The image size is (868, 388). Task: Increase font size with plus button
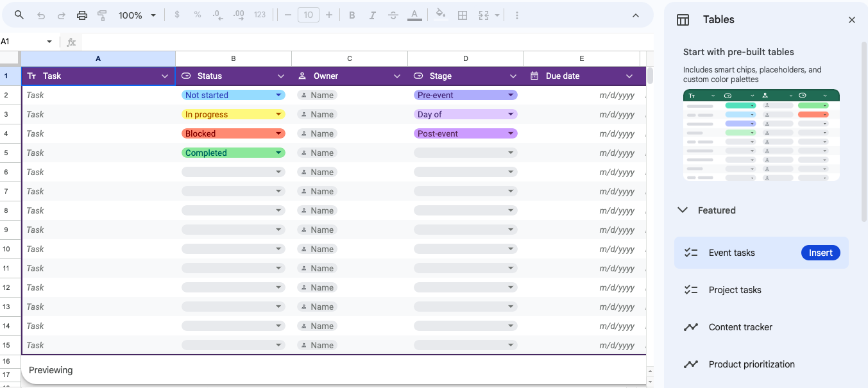click(329, 15)
